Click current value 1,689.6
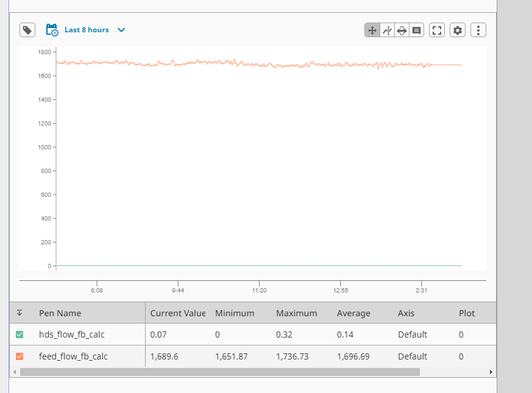532x393 pixels. click(164, 356)
